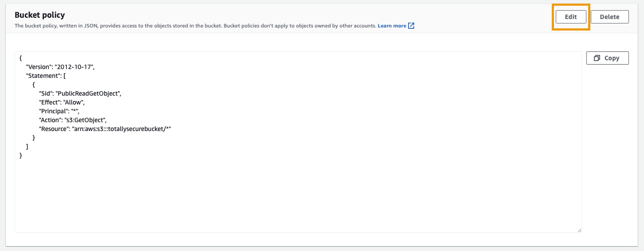Click the "Sid": "PublicReadGetObject" line
Image resolution: width=644 pixels, height=251 pixels.
[80, 93]
